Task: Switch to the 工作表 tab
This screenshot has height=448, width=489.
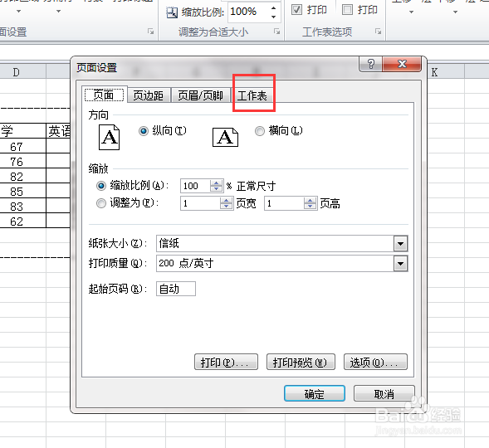Action: [x=252, y=95]
